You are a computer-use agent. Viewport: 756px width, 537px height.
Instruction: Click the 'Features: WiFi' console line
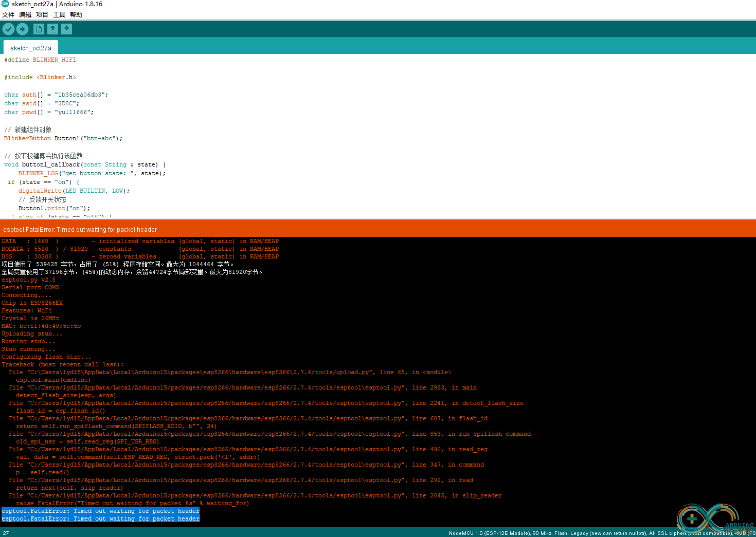coord(27,310)
